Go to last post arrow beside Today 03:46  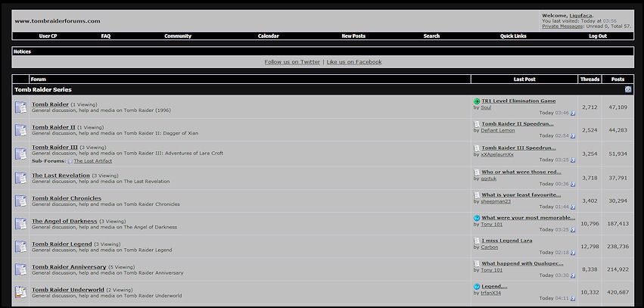[573, 114]
